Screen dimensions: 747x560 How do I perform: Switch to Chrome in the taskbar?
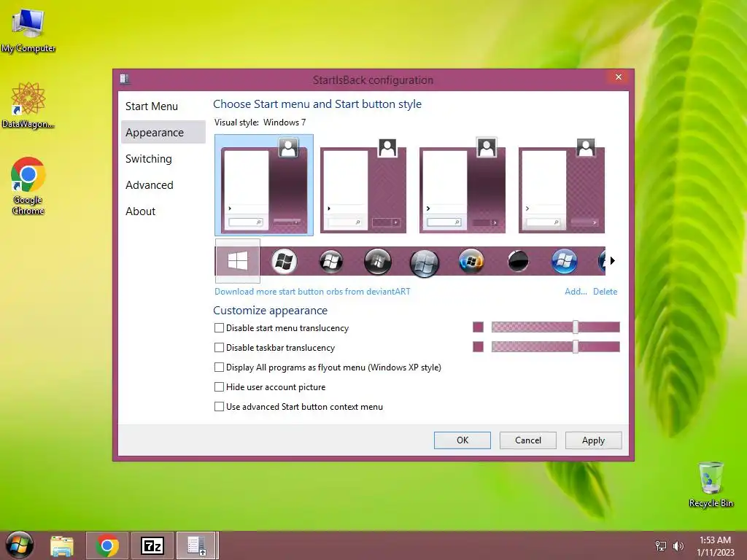point(107,545)
